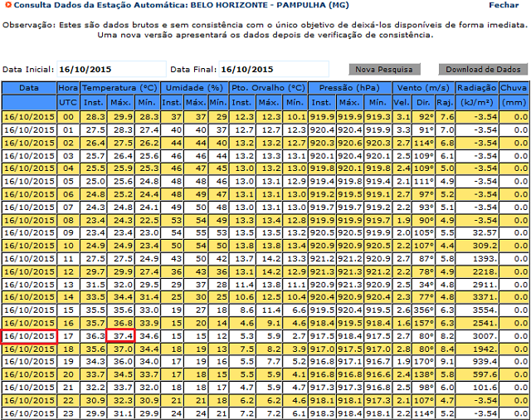The image size is (531, 420).
Task: Click instant pressure 921.3 at hour 12
Action: pyautogui.click(x=322, y=271)
